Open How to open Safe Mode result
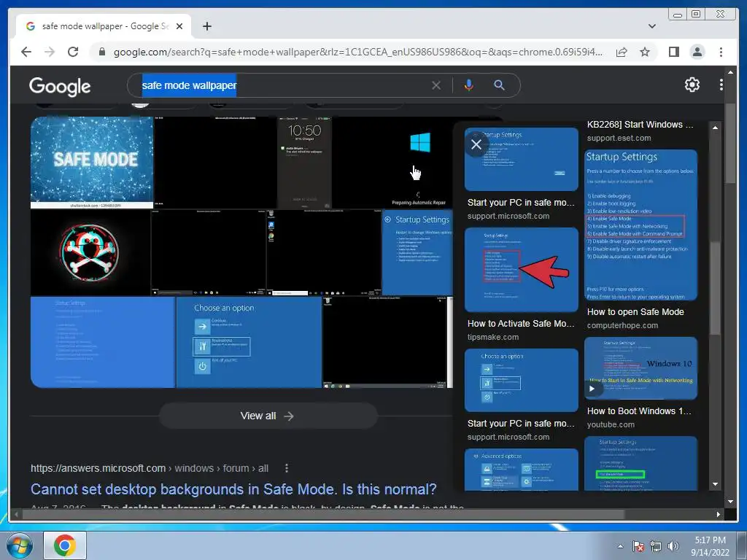The image size is (747, 560). tap(635, 312)
